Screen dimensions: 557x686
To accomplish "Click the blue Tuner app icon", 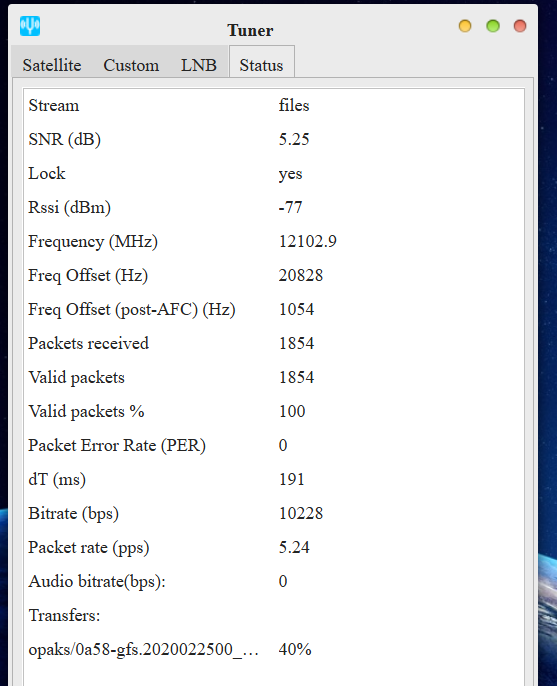I will pos(30,26).
